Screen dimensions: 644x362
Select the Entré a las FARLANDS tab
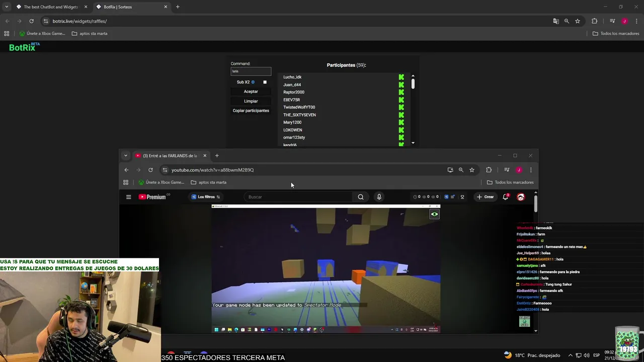tap(171, 156)
